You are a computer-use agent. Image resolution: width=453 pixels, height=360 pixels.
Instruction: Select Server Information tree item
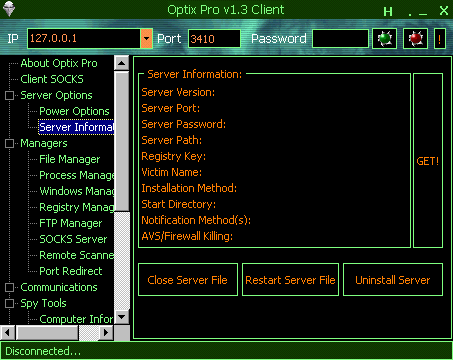pyautogui.click(x=76, y=127)
